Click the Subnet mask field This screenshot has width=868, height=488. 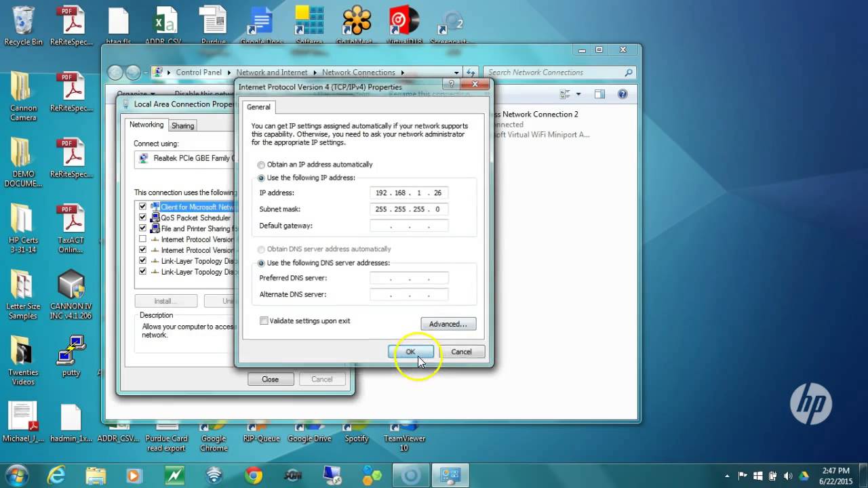[x=409, y=209]
